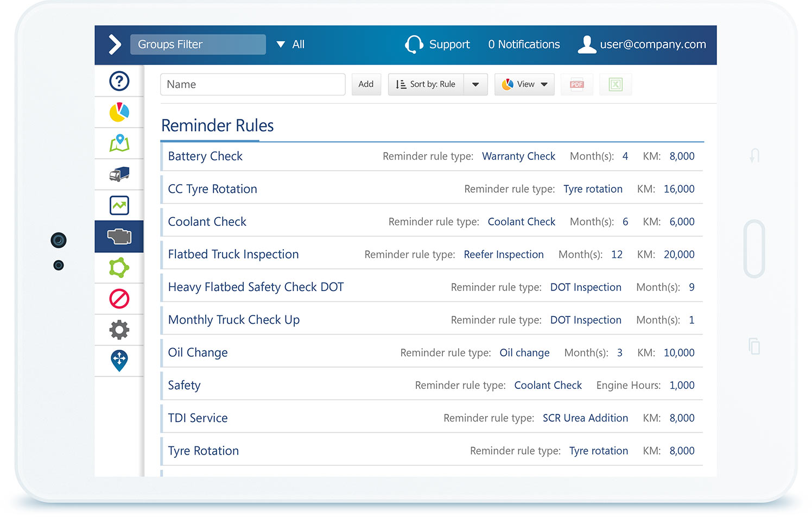
Task: Tap the tablet's recent apps key
Action: coord(754,346)
